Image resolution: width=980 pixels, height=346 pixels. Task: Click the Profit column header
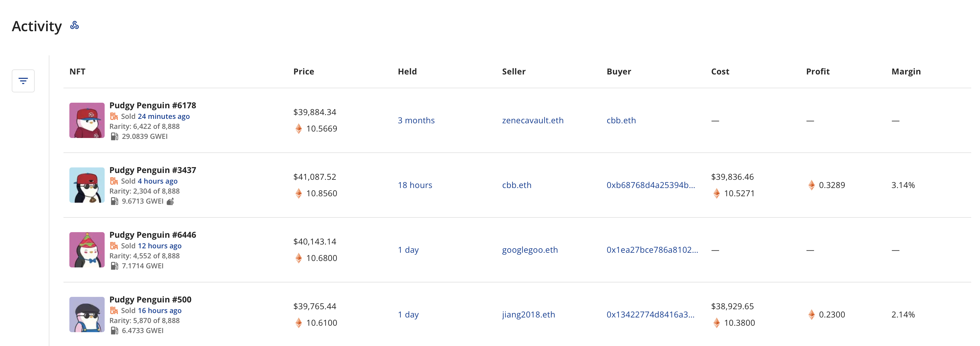817,71
